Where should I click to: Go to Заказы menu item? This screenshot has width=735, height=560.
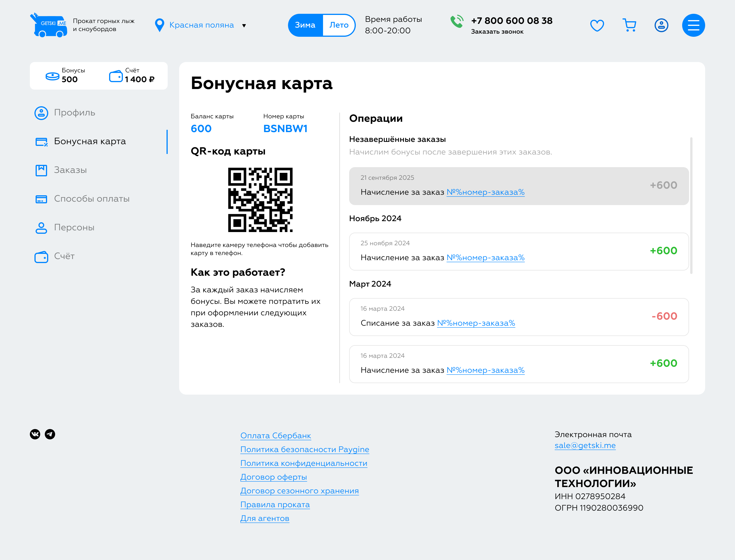tap(70, 170)
